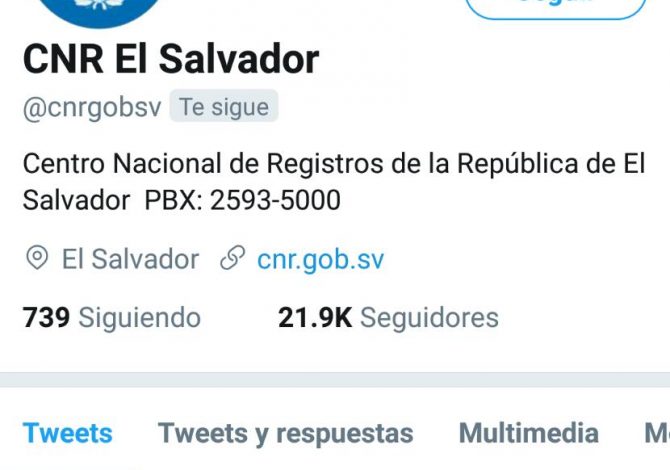This screenshot has height=470, width=670.
Task: Tap the PBX: 2593-5000 phone number
Action: coord(243,200)
